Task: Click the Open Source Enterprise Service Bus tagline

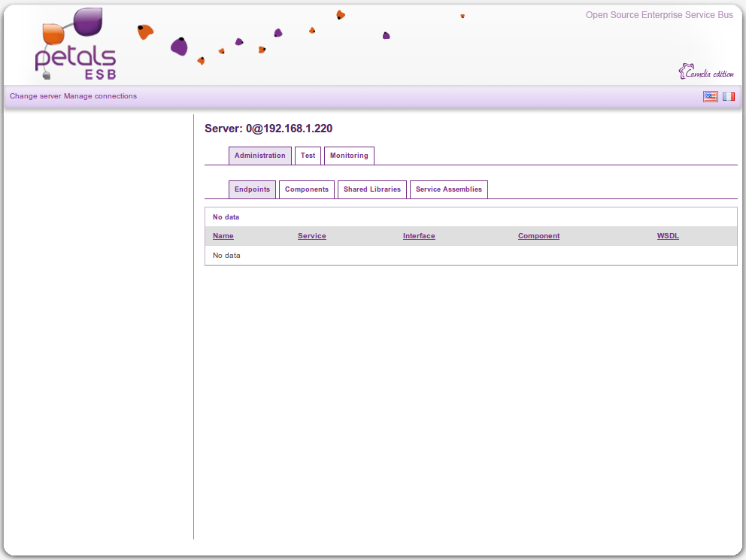Action: (x=659, y=15)
